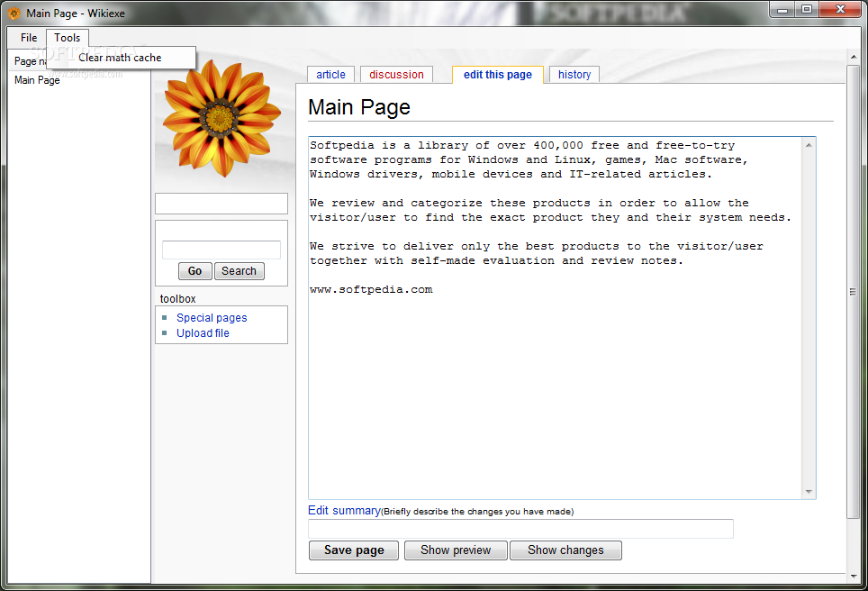
Task: Open the Special pages link
Action: click(x=212, y=318)
